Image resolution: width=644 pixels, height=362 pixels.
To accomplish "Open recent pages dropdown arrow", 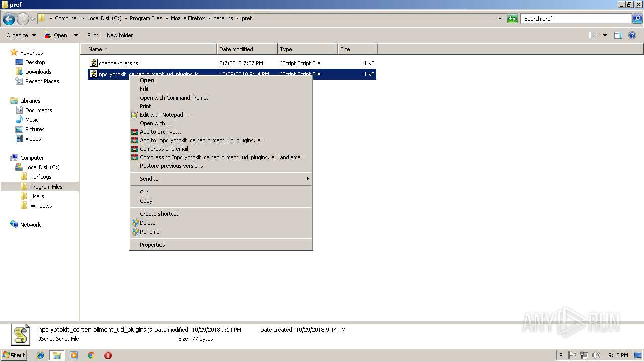I will click(x=33, y=19).
